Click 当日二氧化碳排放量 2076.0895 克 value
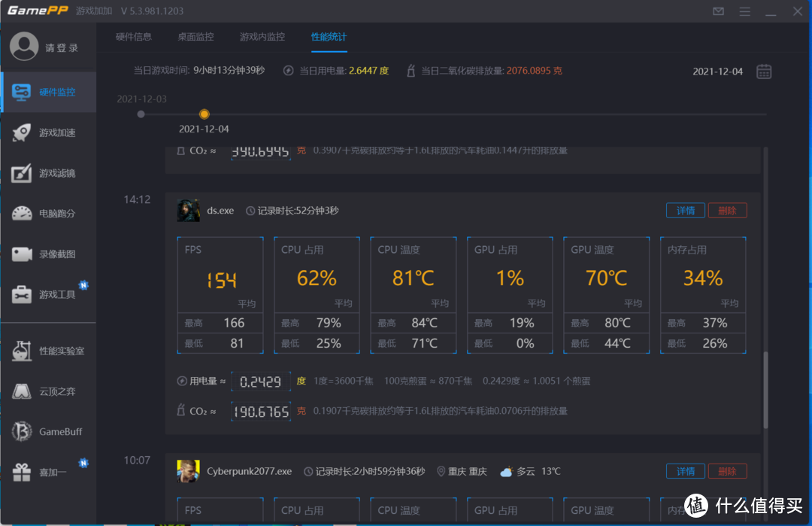This screenshot has width=812, height=526. coord(534,71)
